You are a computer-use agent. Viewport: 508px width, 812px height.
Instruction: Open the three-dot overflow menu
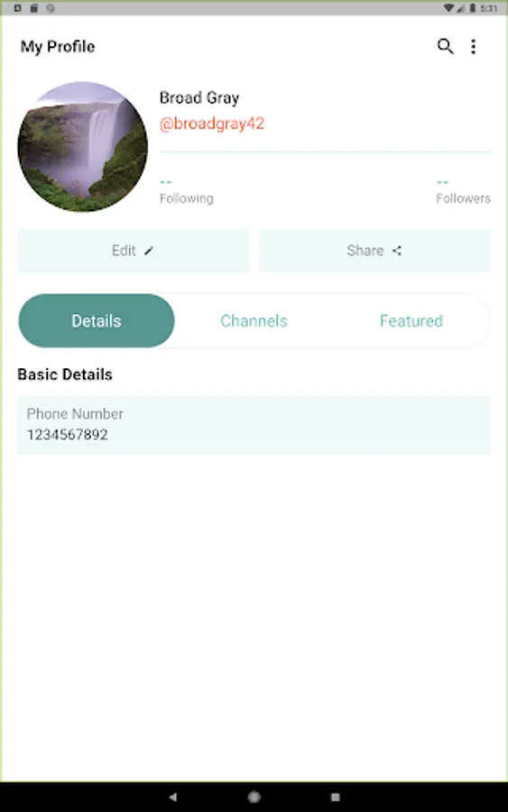[x=474, y=47]
